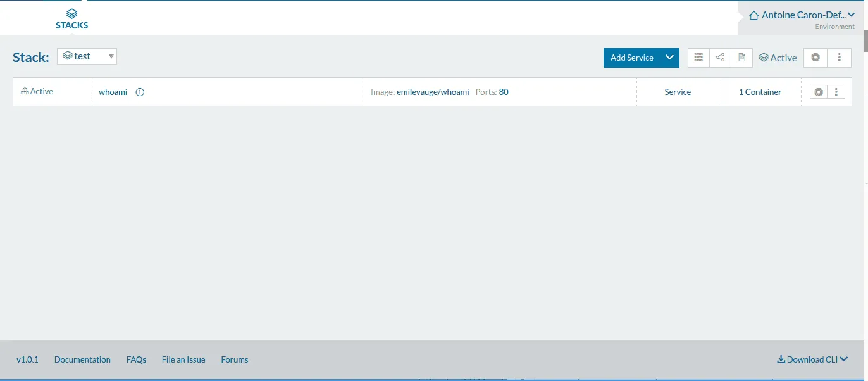Viewport: 868px width, 381px height.
Task: Open the whoami service link
Action: (x=113, y=92)
